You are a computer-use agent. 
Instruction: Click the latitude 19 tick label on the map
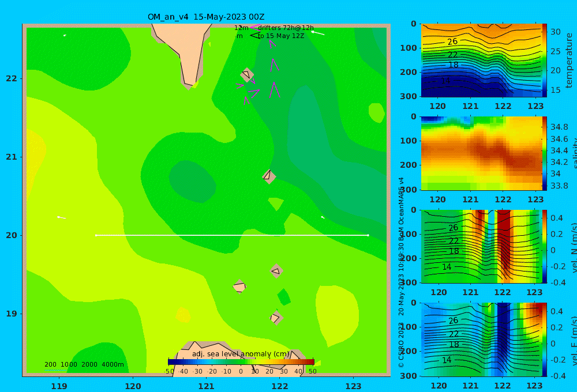(x=12, y=314)
